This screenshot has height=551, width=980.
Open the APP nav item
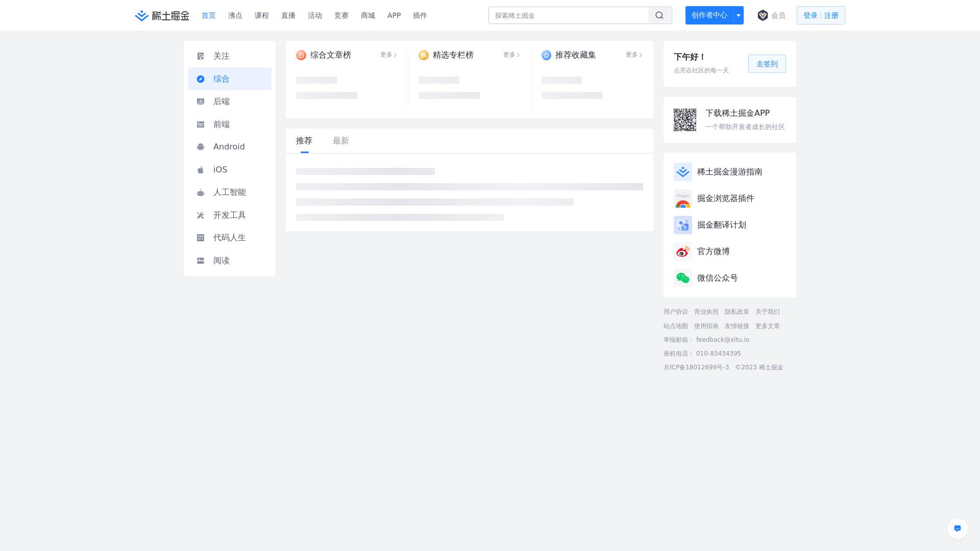point(394,15)
